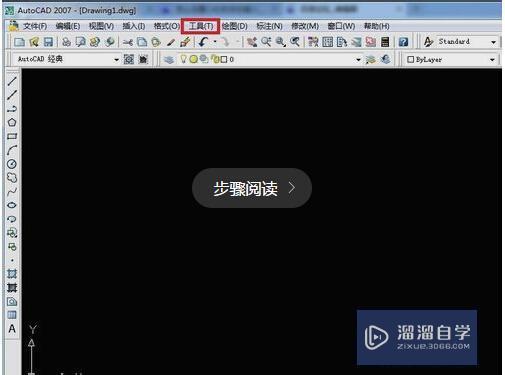Save the drawing with the floppy icon

[x=48, y=42]
